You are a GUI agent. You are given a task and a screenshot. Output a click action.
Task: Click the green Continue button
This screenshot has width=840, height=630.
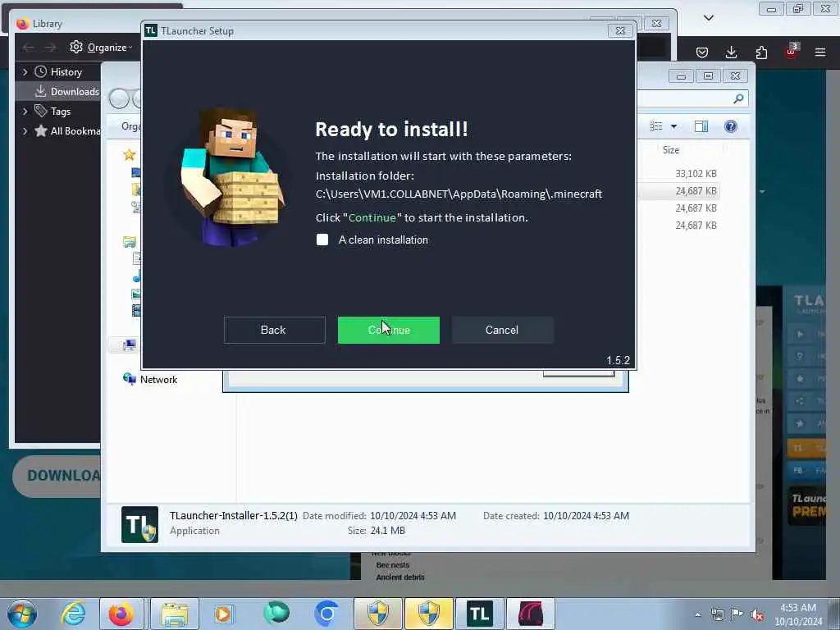(x=388, y=330)
